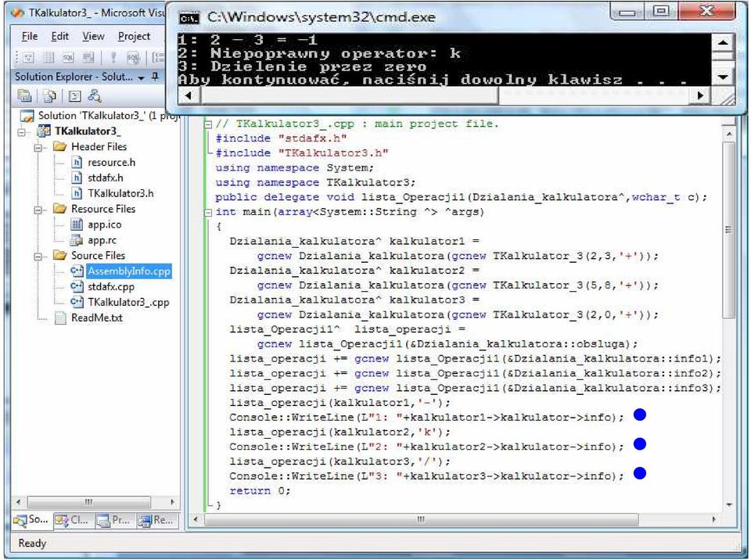751x560 pixels.
Task: Collapse the Resource Files folder
Action: (38, 210)
